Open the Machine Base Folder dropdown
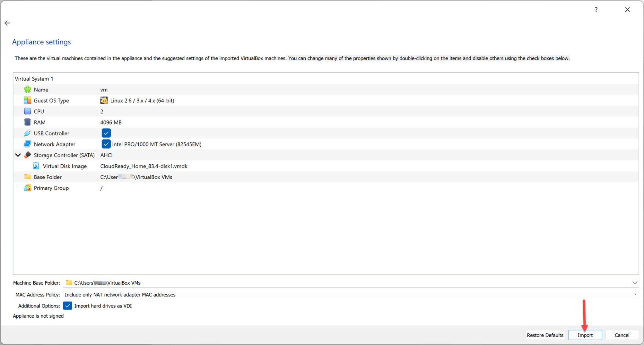 (x=635, y=283)
